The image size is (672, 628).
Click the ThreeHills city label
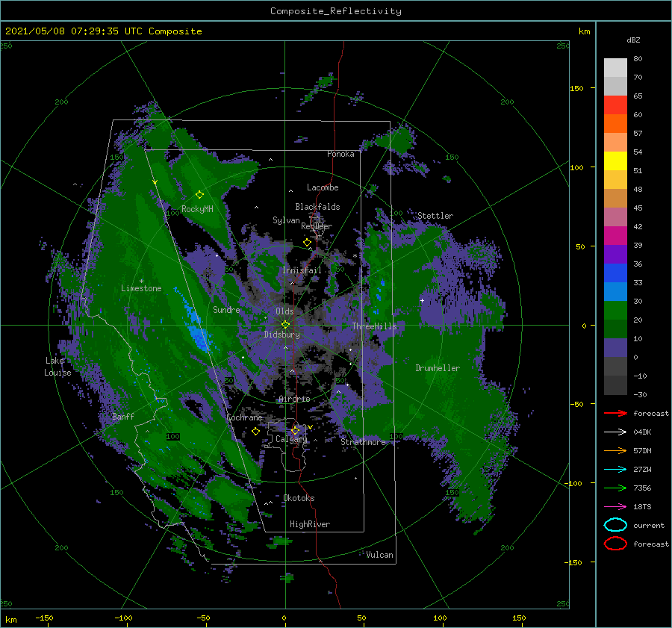pyautogui.click(x=374, y=326)
